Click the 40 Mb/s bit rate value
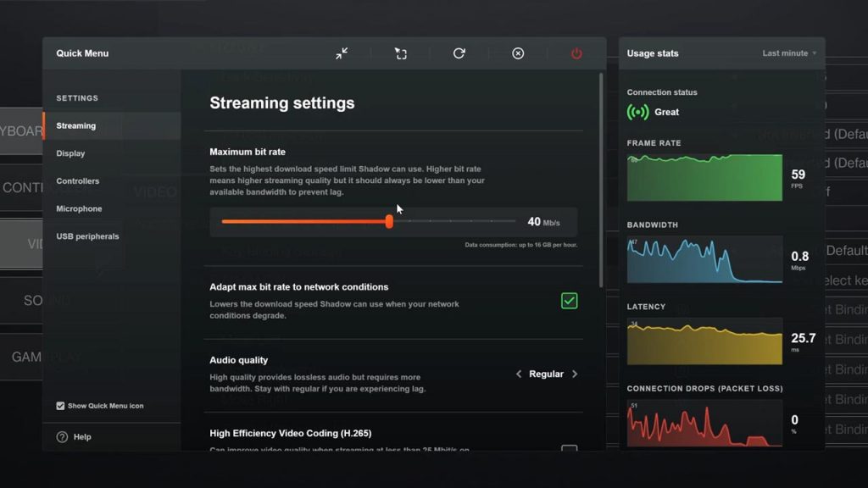Screen dimensions: 868x488 (543, 222)
